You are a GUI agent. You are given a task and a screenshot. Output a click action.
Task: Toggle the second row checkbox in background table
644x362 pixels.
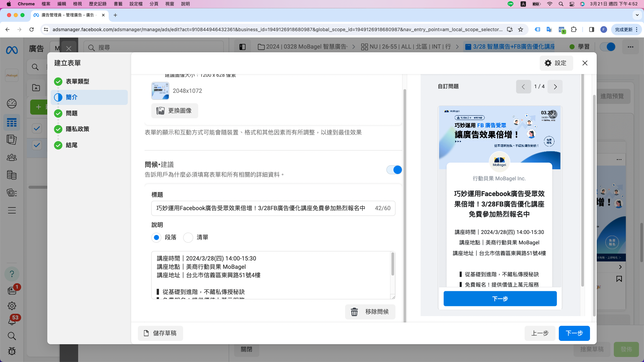coord(37,145)
